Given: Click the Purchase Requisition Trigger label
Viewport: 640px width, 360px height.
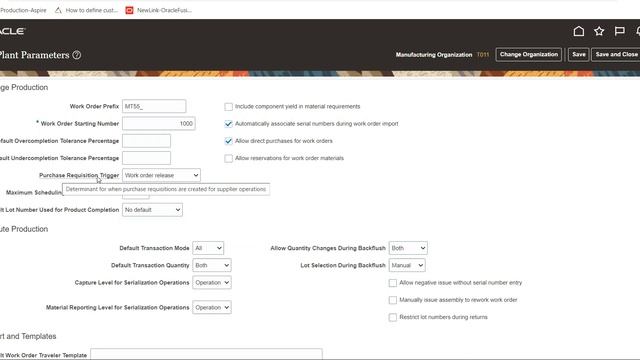Looking at the screenshot, I should [x=79, y=175].
